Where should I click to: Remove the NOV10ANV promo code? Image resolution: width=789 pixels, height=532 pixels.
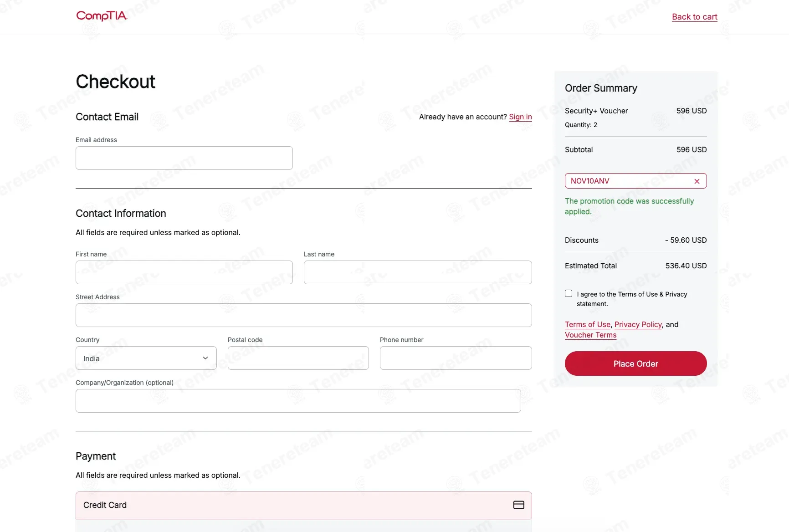[x=697, y=181]
